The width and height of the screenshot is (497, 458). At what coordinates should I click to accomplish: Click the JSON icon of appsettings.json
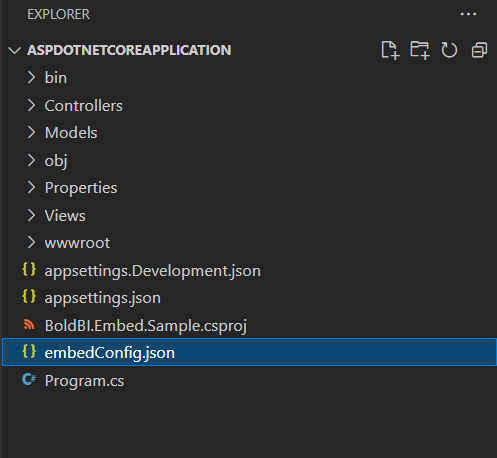tap(29, 296)
